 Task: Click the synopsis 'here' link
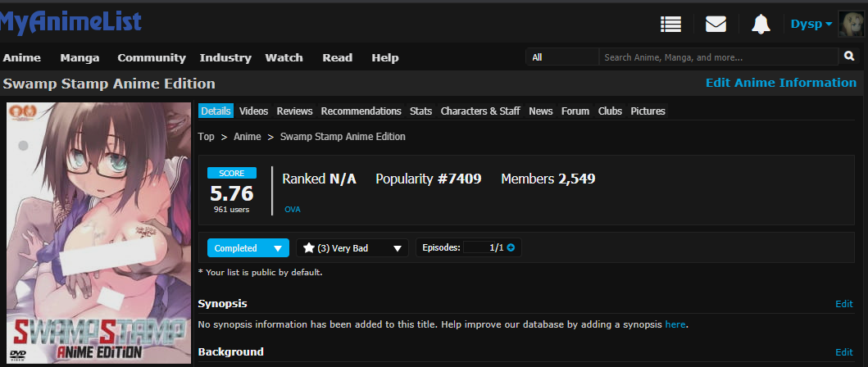(x=675, y=324)
